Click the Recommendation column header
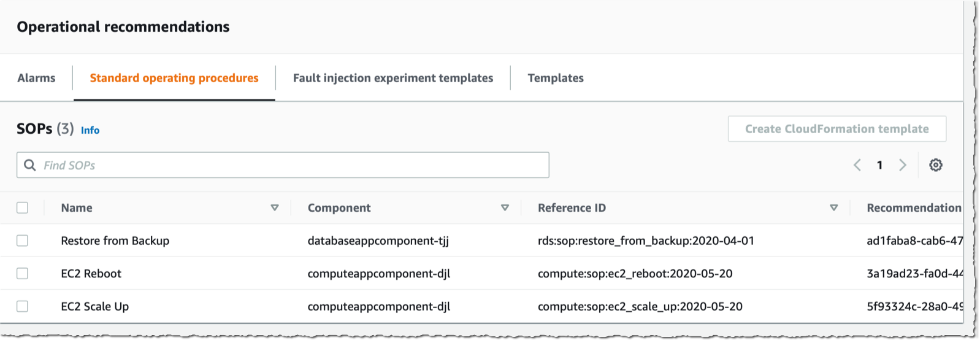 coord(913,208)
